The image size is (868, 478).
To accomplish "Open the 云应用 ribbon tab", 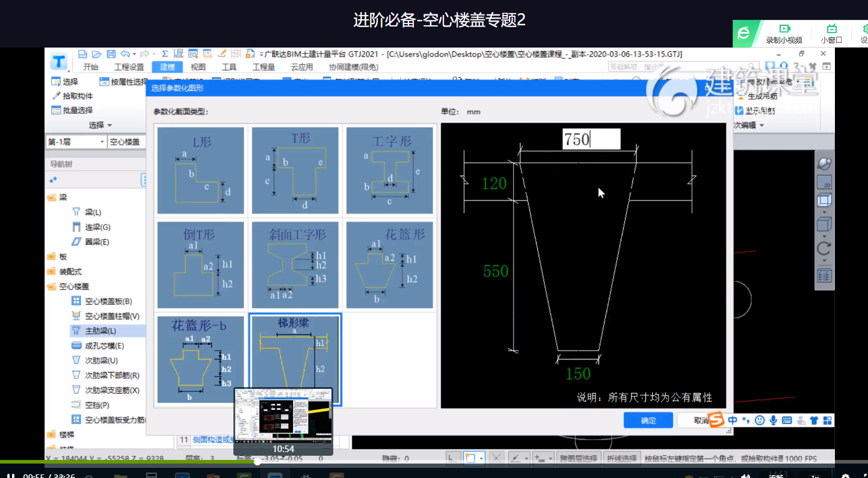I will [x=302, y=67].
